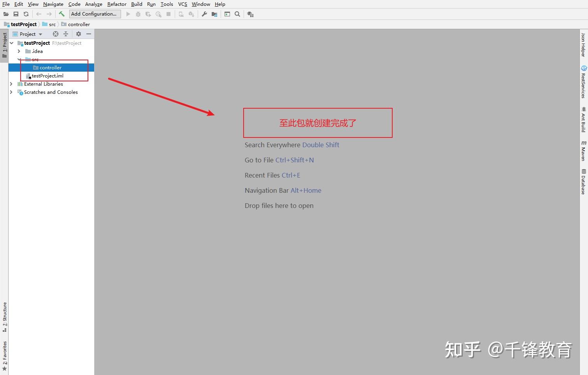This screenshot has height=375, width=588.
Task: Toggle the Favorites tool window
Action: click(x=5, y=350)
